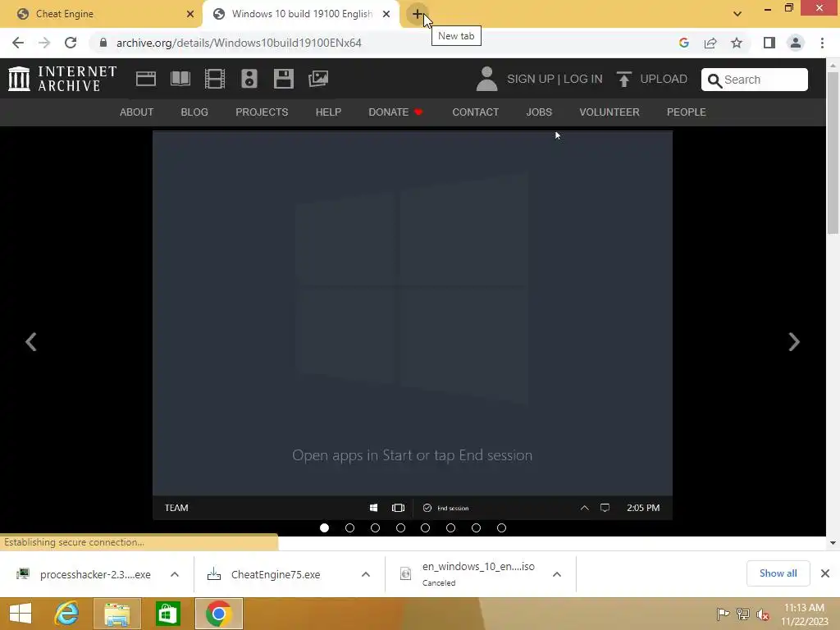Launch Internet Explorer from taskbar

click(x=67, y=614)
